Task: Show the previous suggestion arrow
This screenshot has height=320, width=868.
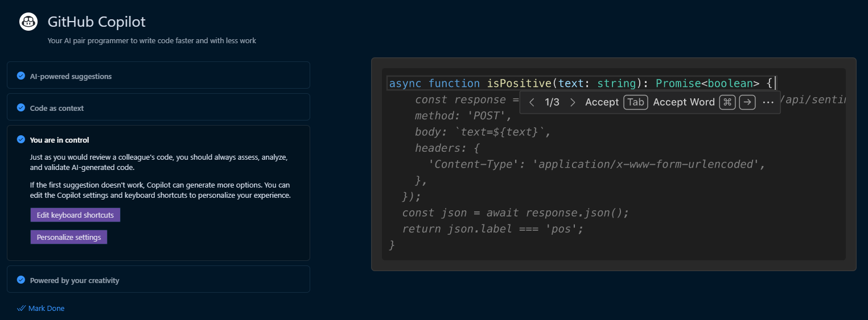Action: pyautogui.click(x=532, y=102)
